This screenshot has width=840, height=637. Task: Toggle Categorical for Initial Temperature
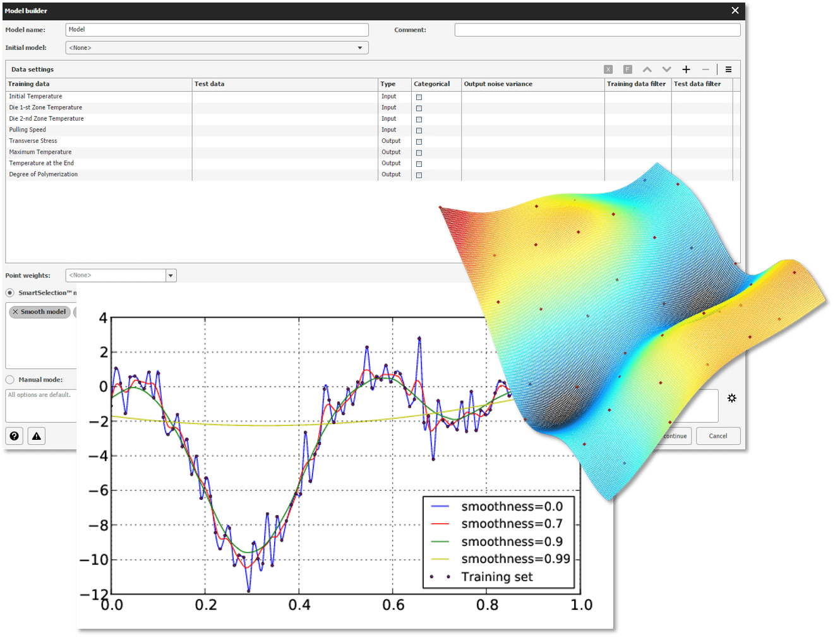(x=419, y=97)
